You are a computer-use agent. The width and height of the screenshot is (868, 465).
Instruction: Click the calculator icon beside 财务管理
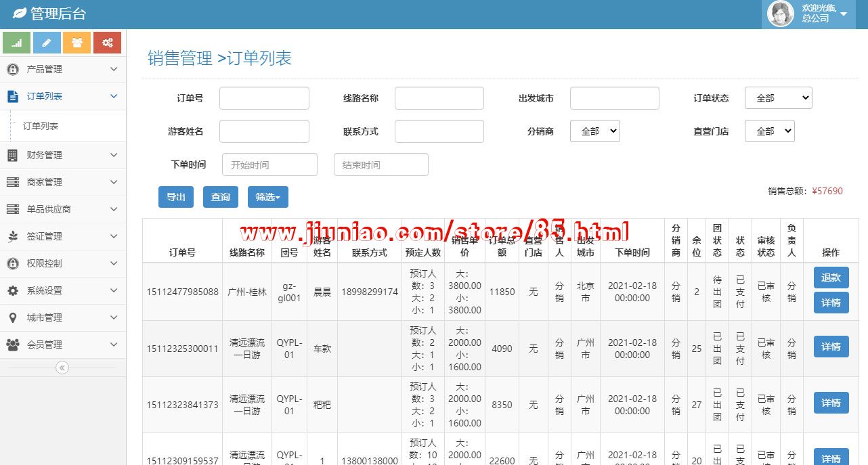[12, 155]
